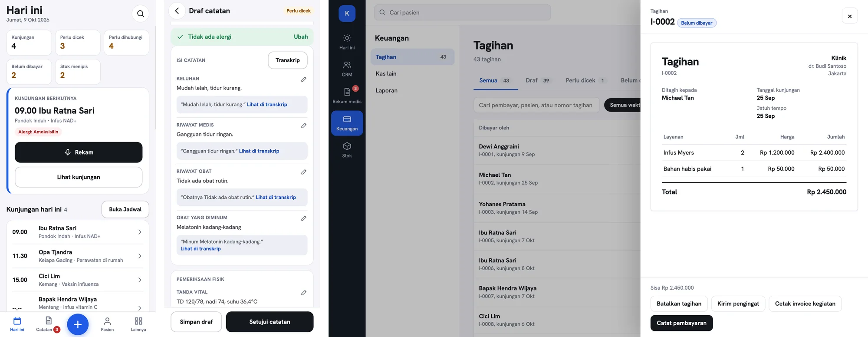Click Buka Jadwal button

click(x=125, y=209)
